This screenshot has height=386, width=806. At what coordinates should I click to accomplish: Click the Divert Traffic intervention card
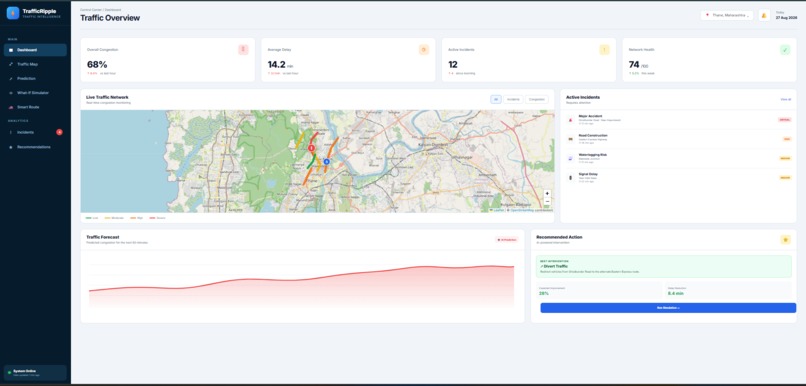[x=664, y=266]
